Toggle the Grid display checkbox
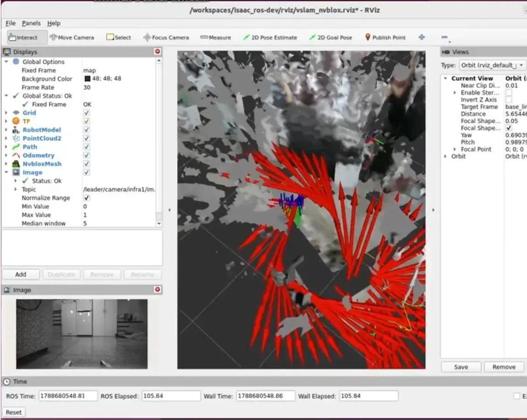 point(86,113)
